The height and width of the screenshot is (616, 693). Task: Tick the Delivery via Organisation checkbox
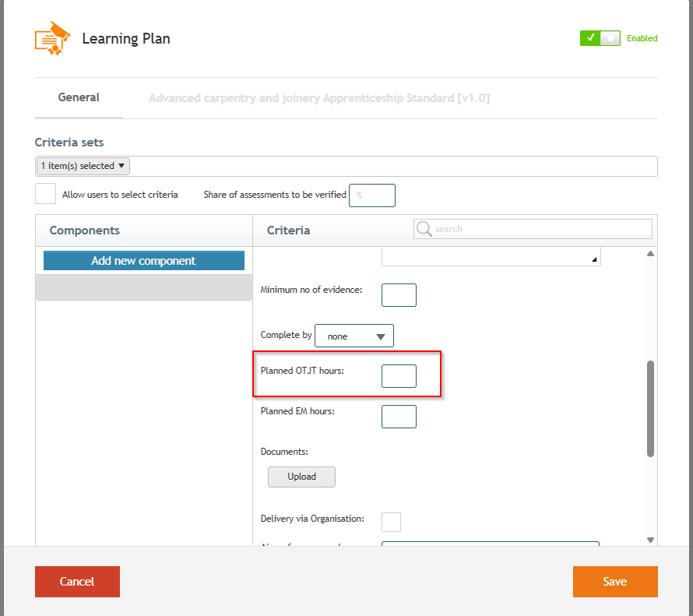coord(391,522)
